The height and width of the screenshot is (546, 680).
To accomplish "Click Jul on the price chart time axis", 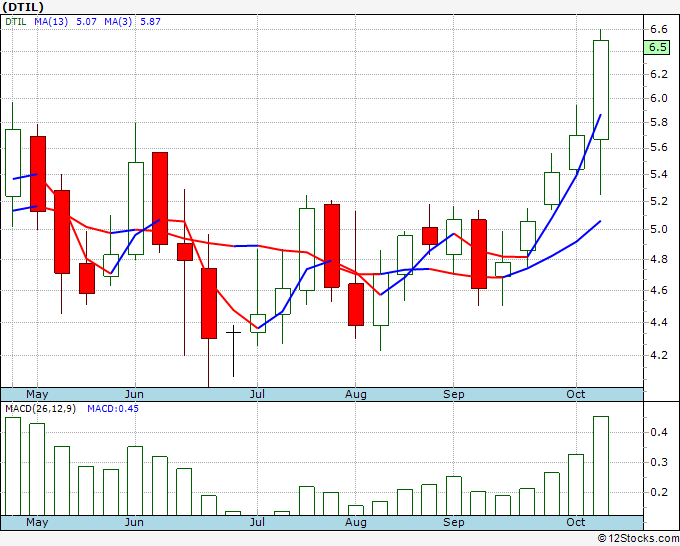I will pyautogui.click(x=257, y=394).
